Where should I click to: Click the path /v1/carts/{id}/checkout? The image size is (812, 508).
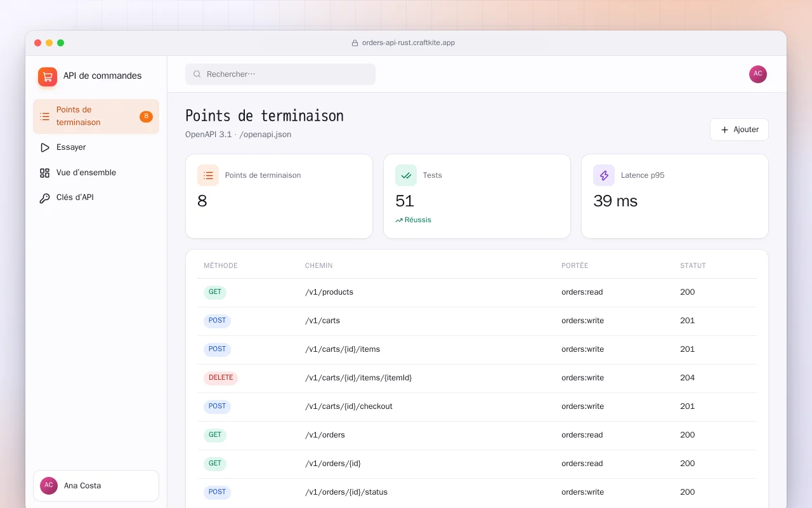(x=349, y=407)
